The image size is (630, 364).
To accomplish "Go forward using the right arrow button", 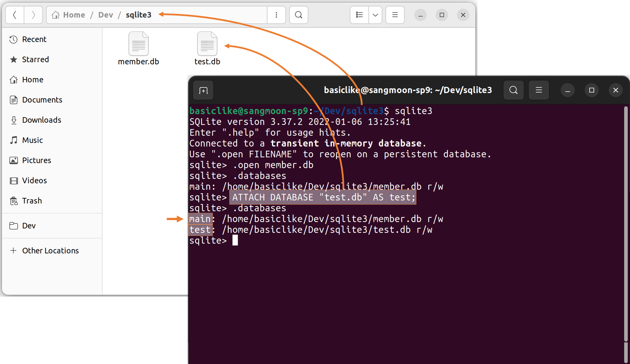I will point(33,15).
